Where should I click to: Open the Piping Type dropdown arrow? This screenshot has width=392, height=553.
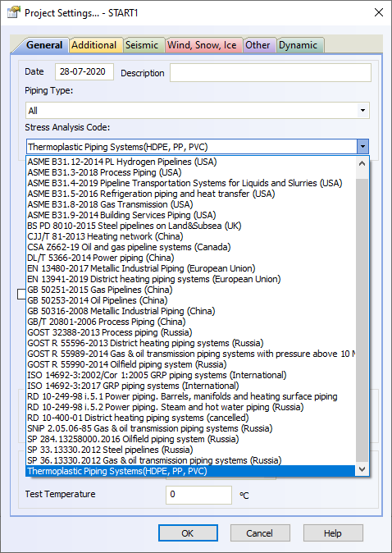pos(362,111)
